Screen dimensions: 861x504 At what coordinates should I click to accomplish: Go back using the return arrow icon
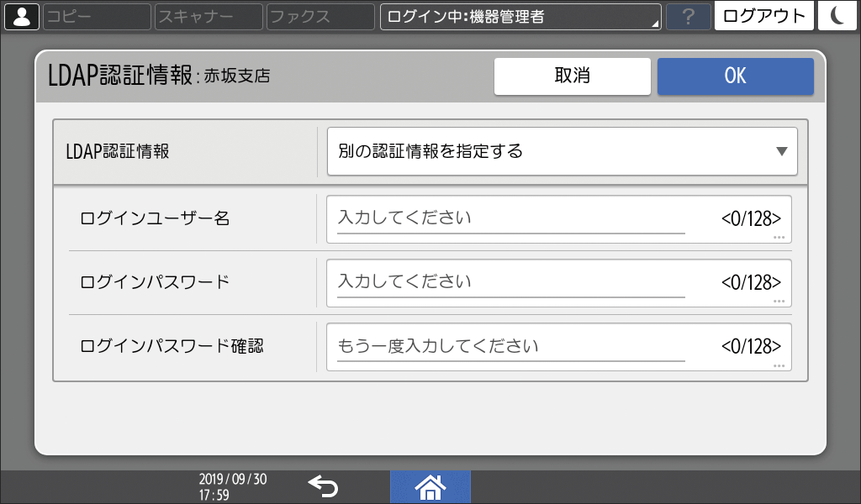tap(325, 486)
